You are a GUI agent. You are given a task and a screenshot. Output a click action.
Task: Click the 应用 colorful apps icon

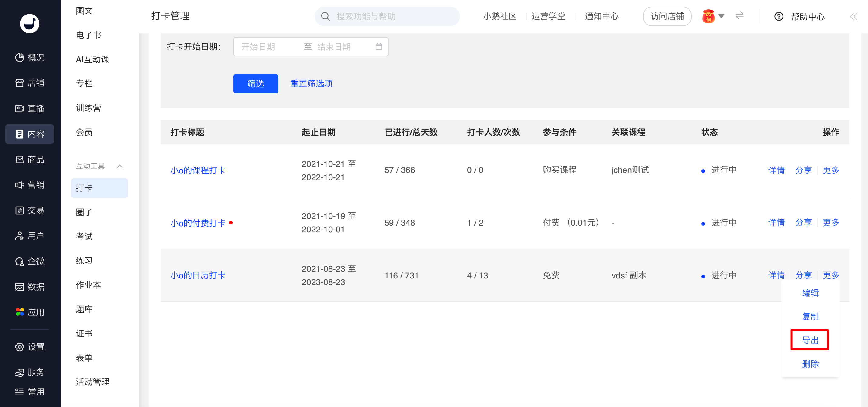[19, 312]
